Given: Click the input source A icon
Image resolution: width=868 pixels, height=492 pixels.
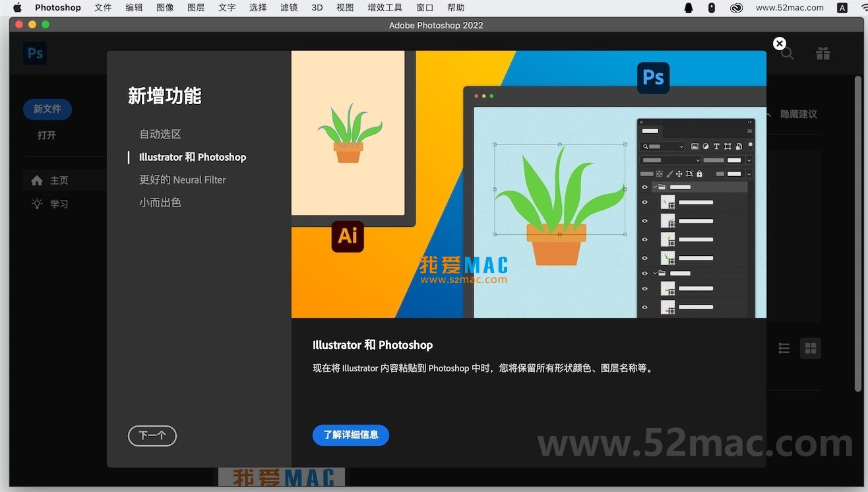Looking at the screenshot, I should tap(842, 8).
